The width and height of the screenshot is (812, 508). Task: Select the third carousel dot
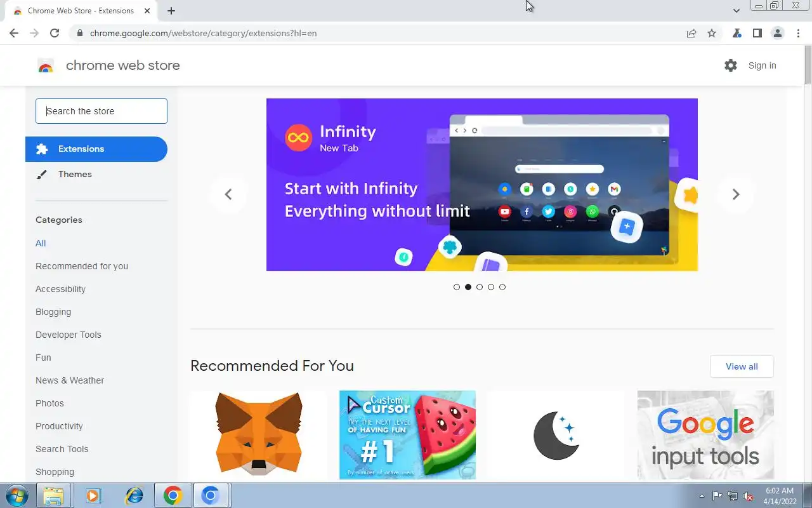pos(480,287)
